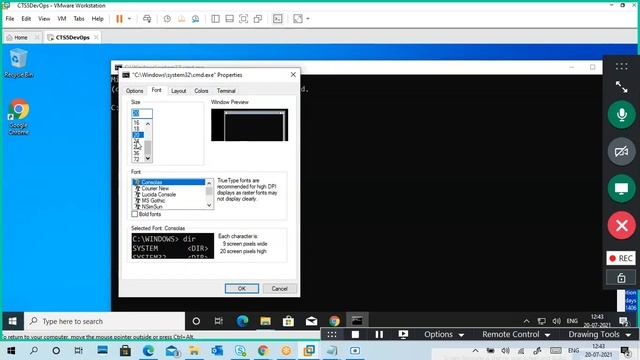Click the expand arrows icon in meeting panel
Image resolution: width=640 pixels, height=360 pixels.
point(621,87)
